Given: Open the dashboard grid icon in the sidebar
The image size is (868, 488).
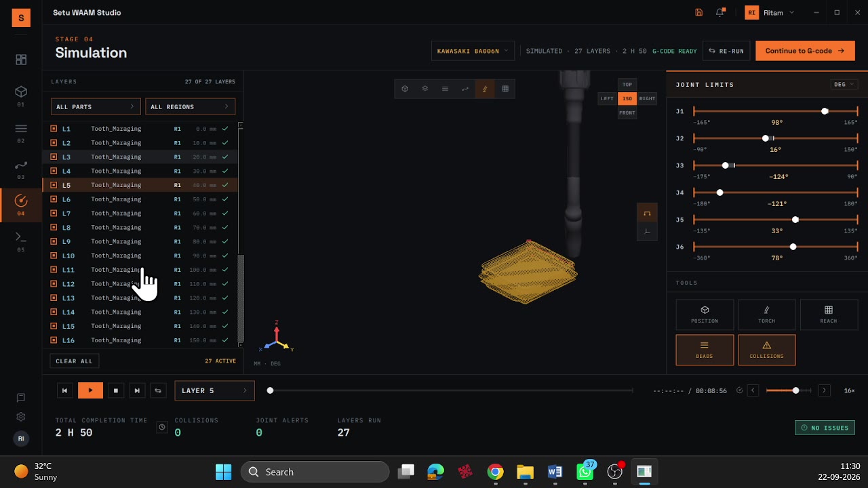Looking at the screenshot, I should click(x=21, y=60).
